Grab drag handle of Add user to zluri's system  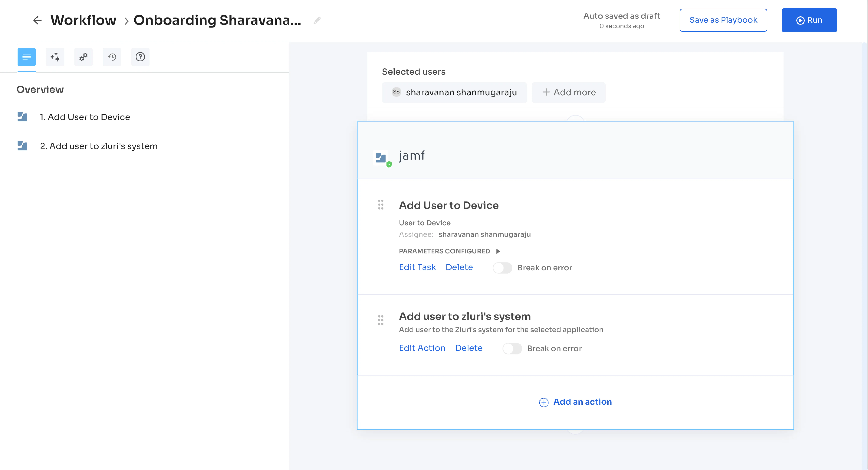380,320
